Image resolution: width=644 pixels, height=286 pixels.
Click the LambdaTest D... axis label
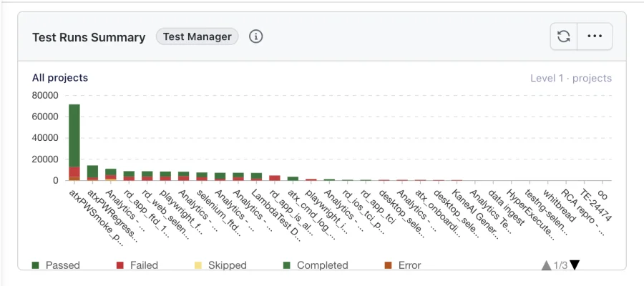(x=277, y=215)
